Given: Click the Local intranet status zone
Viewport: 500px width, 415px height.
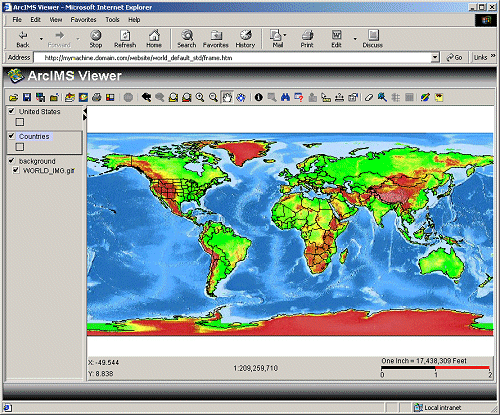Looking at the screenshot, I should 438,407.
